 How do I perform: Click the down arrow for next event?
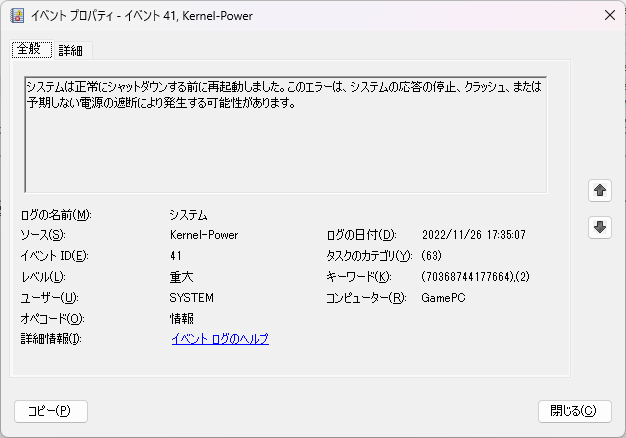[x=600, y=227]
